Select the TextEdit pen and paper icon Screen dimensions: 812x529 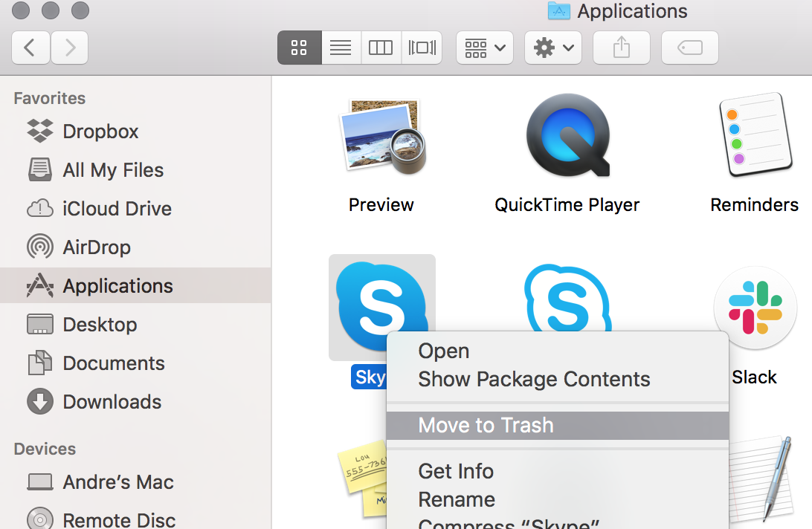pyautogui.click(x=761, y=478)
